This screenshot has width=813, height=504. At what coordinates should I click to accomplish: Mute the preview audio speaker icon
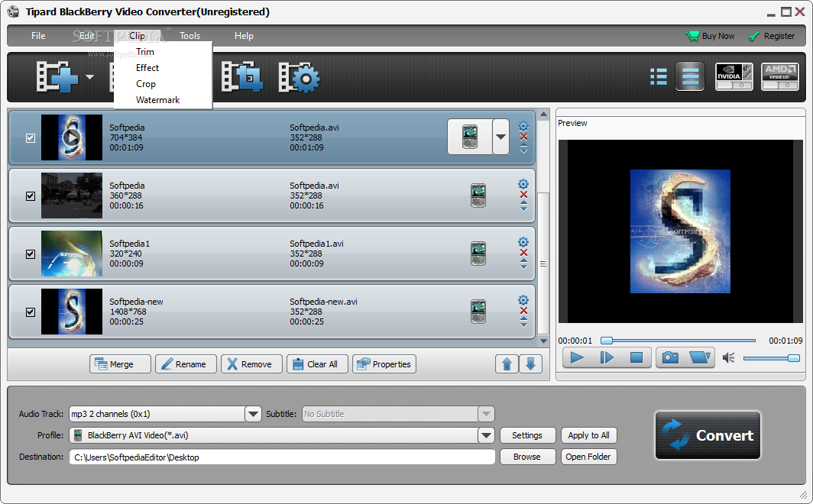point(728,358)
